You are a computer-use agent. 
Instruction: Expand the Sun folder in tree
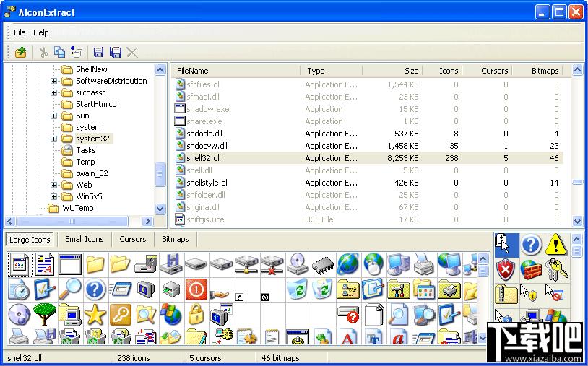[53, 116]
